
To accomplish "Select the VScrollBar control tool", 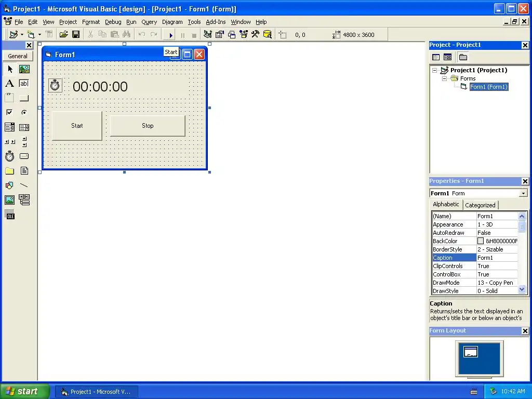I will click(x=24, y=142).
